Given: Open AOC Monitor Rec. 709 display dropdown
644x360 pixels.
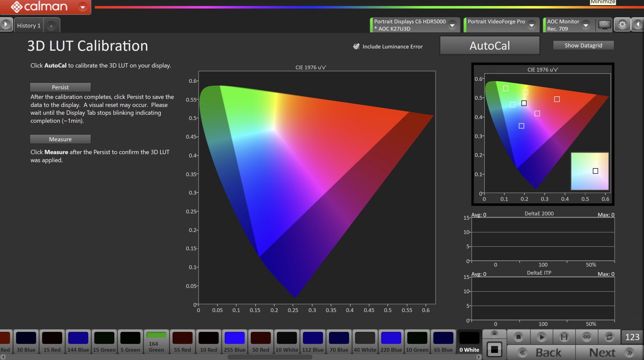Looking at the screenshot, I should (x=586, y=25).
